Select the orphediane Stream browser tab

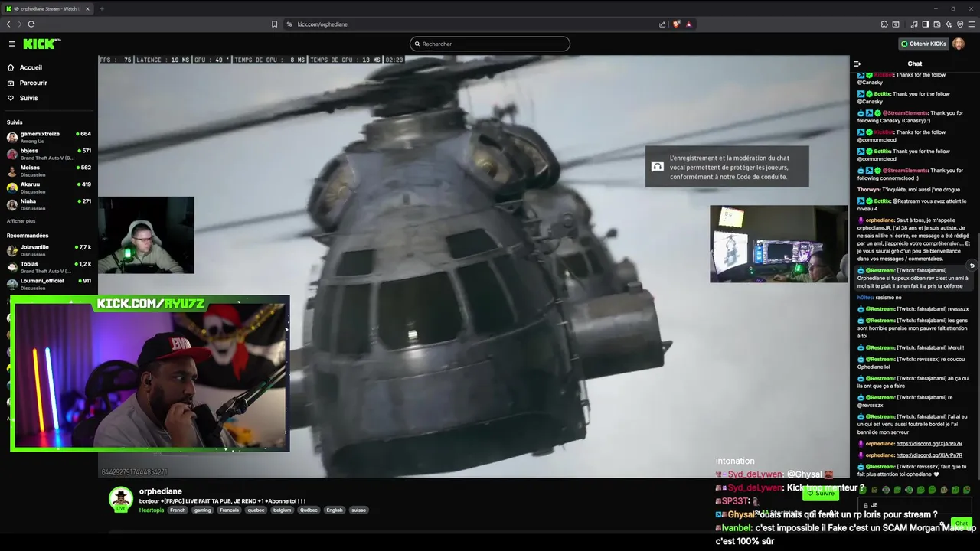pyautogui.click(x=48, y=8)
